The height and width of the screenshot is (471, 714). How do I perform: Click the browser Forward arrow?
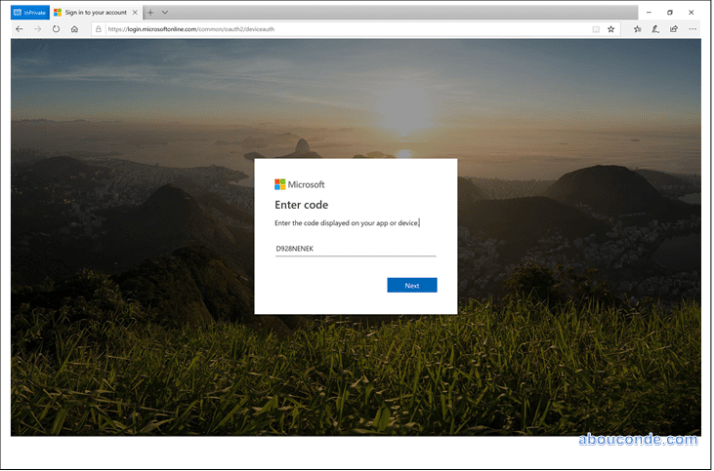click(37, 29)
